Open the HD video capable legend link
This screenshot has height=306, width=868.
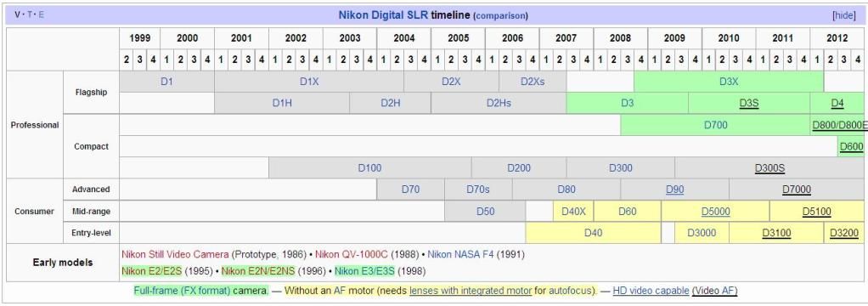651,291
